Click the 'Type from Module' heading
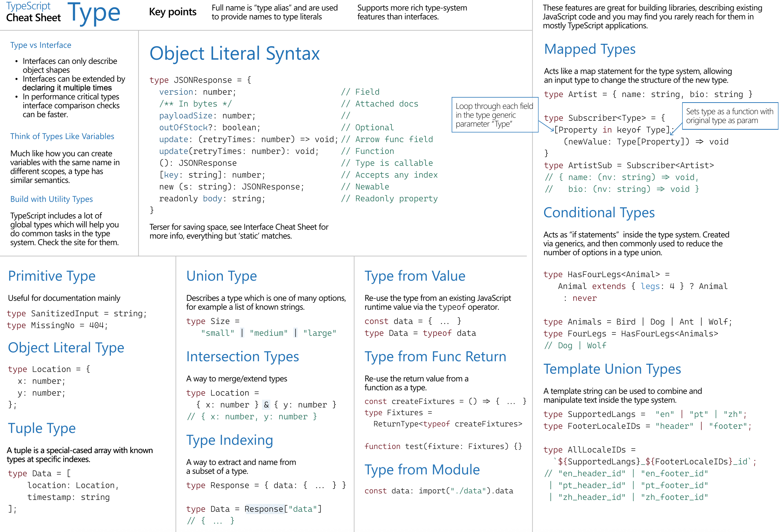Screen dimensions: 783x532 (422, 470)
